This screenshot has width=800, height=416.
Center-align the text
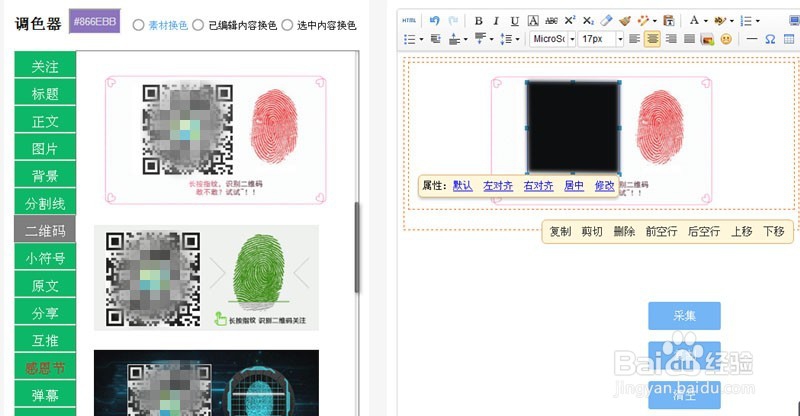[653, 39]
